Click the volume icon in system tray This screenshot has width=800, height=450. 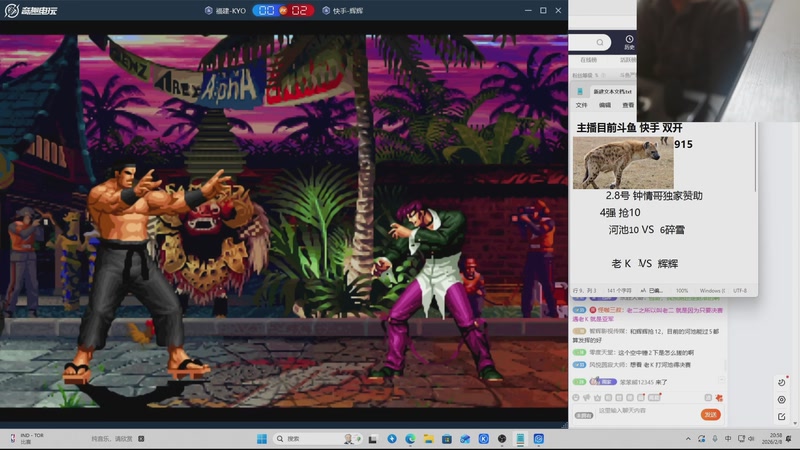click(x=751, y=439)
